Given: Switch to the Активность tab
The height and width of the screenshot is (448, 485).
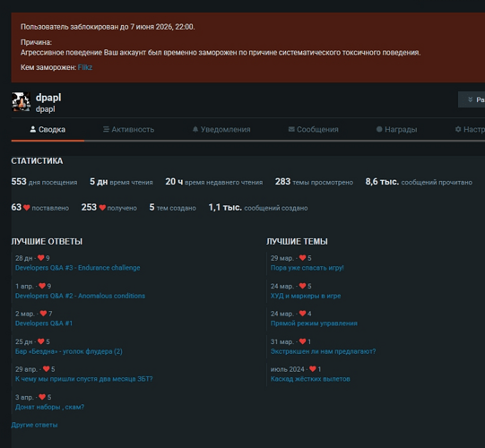Looking at the screenshot, I should tap(128, 130).
